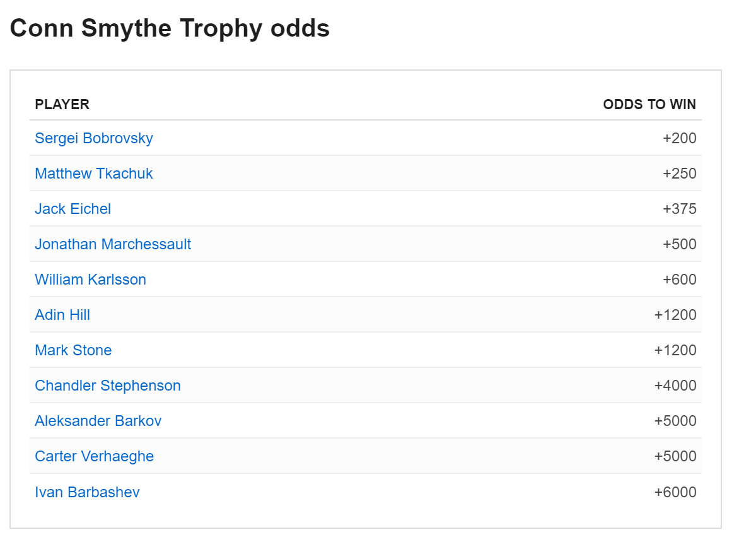The height and width of the screenshot is (549, 756).
Task: Go to Ivan Barbashev's link
Action: [x=88, y=492]
